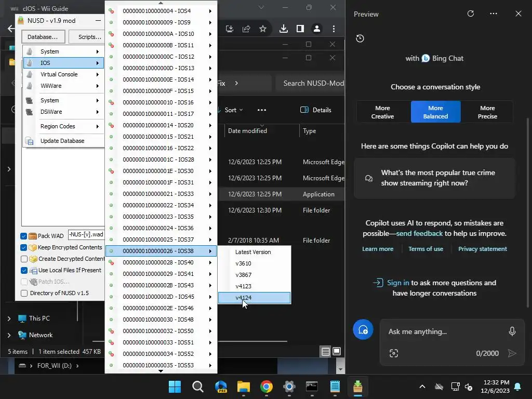Click the Database... button

tap(43, 37)
